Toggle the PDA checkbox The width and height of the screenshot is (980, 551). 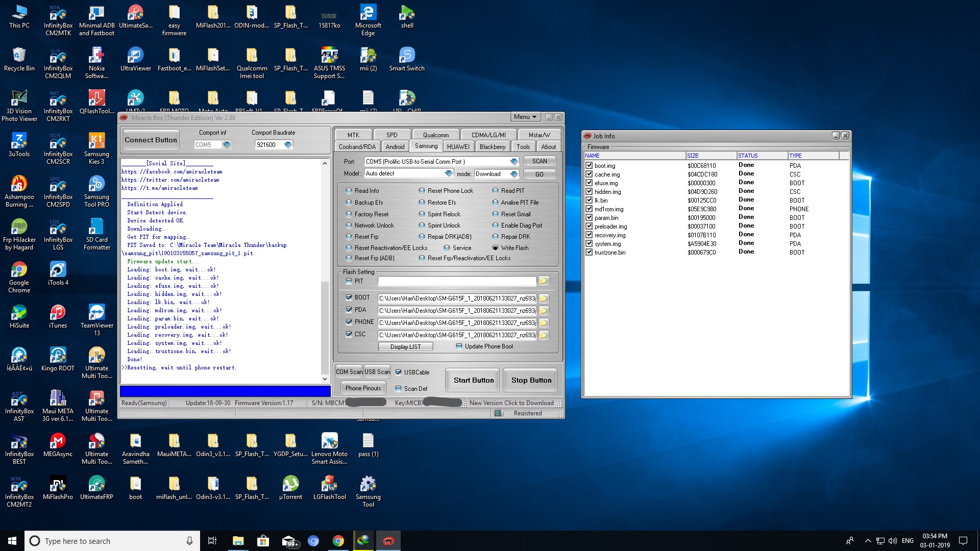(x=349, y=310)
